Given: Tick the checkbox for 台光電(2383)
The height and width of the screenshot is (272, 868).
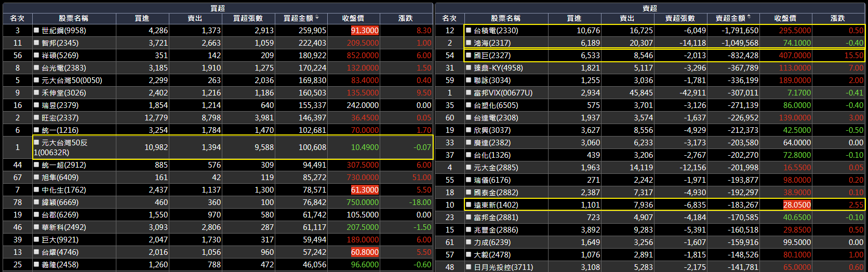Looking at the screenshot, I should point(36,67).
